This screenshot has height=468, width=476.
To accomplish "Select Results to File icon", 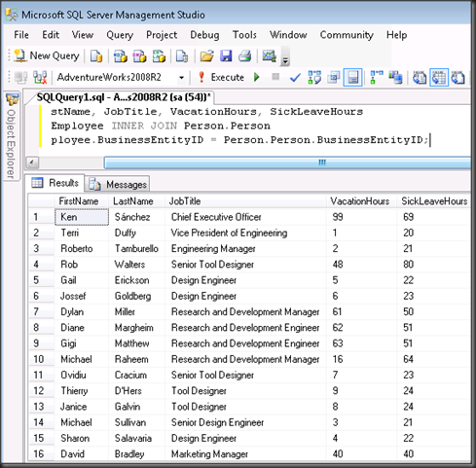I will coord(458,77).
